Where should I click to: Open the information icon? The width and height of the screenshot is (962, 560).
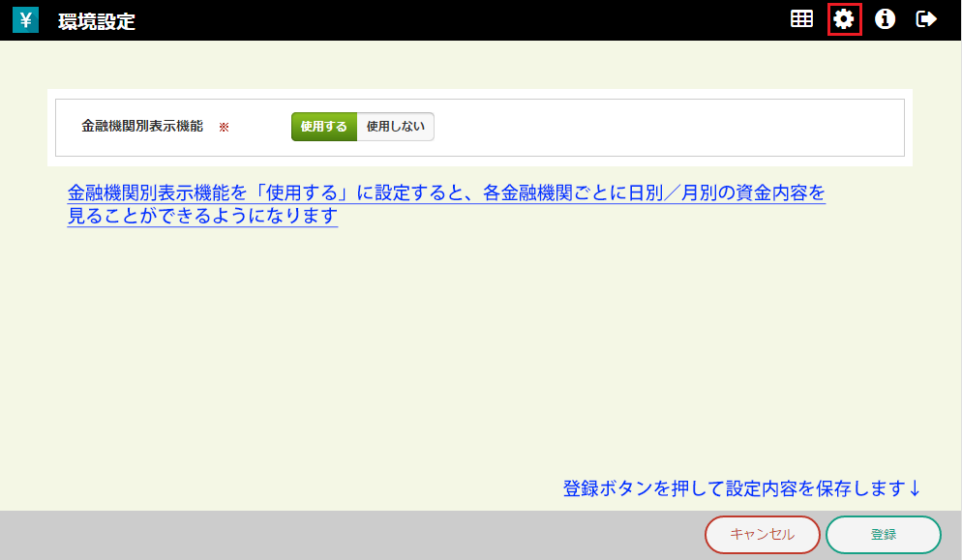tap(885, 19)
